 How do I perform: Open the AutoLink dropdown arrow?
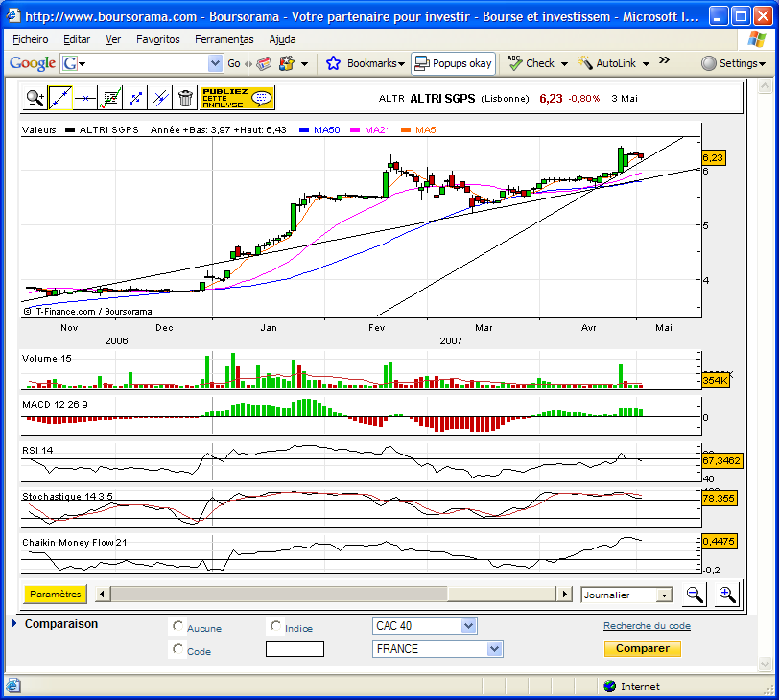click(x=646, y=64)
